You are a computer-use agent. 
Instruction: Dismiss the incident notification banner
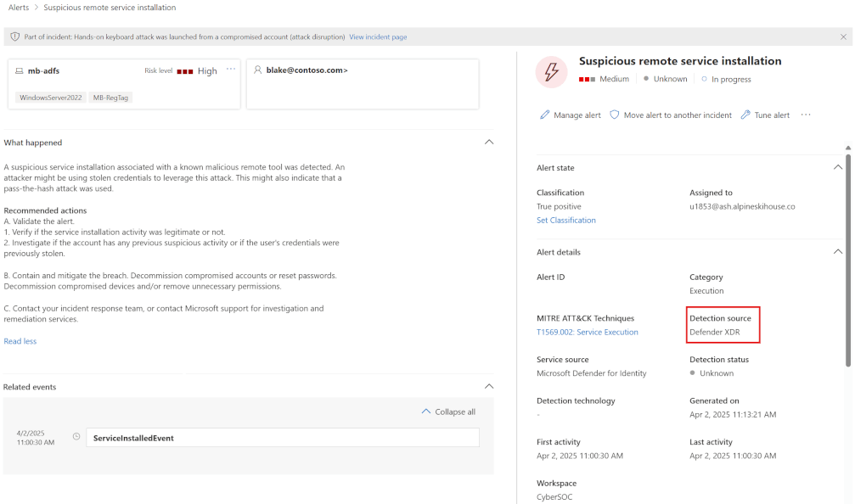click(843, 37)
